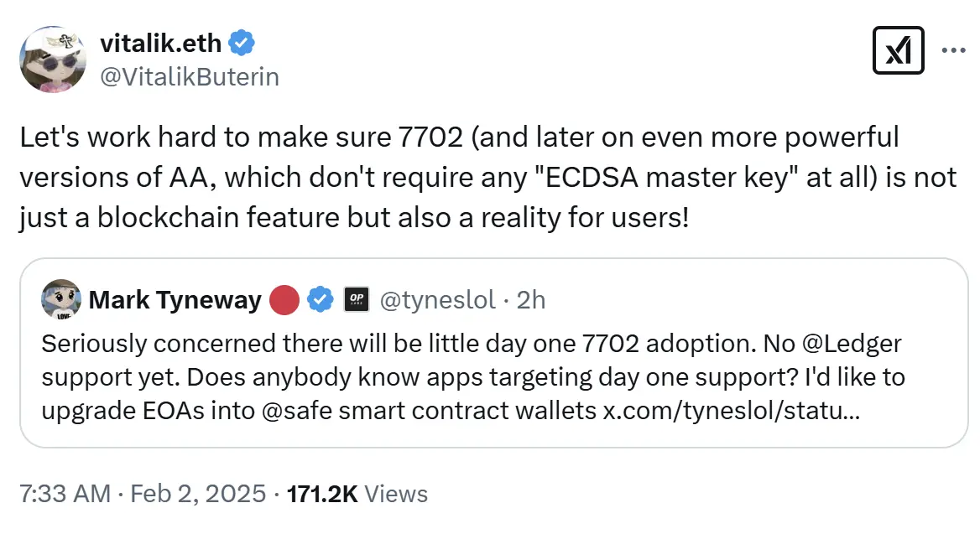Open the Grok AI icon
This screenshot has width=980, height=534.
pyautogui.click(x=898, y=50)
